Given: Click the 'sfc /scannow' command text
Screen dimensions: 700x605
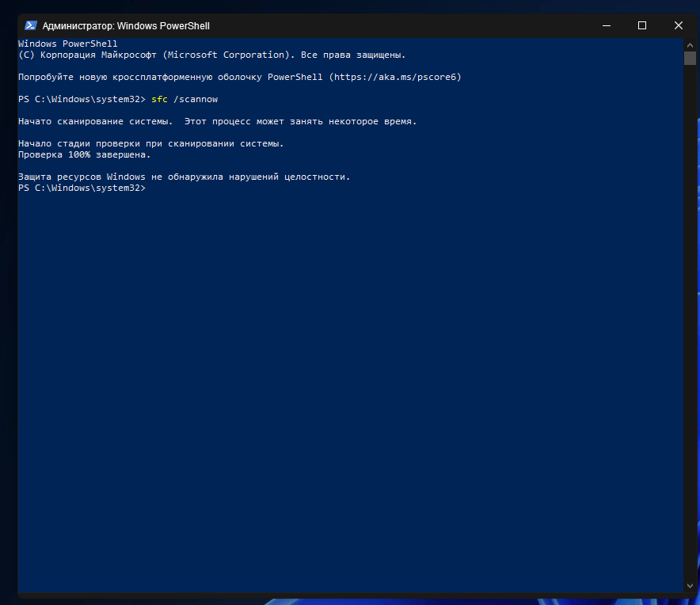Looking at the screenshot, I should pyautogui.click(x=185, y=99).
